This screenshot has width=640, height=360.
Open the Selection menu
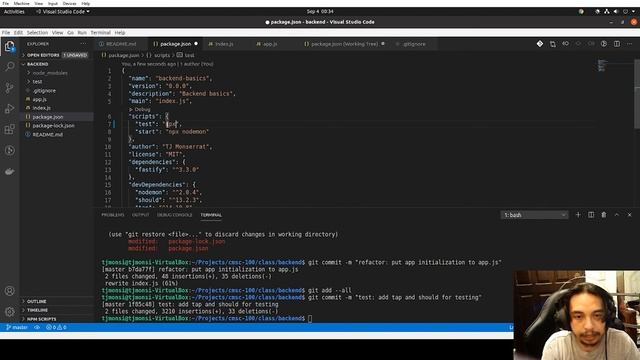[37, 33]
